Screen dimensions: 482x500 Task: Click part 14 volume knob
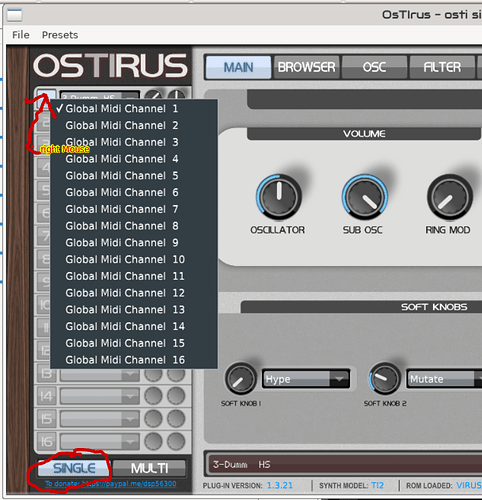point(153,396)
